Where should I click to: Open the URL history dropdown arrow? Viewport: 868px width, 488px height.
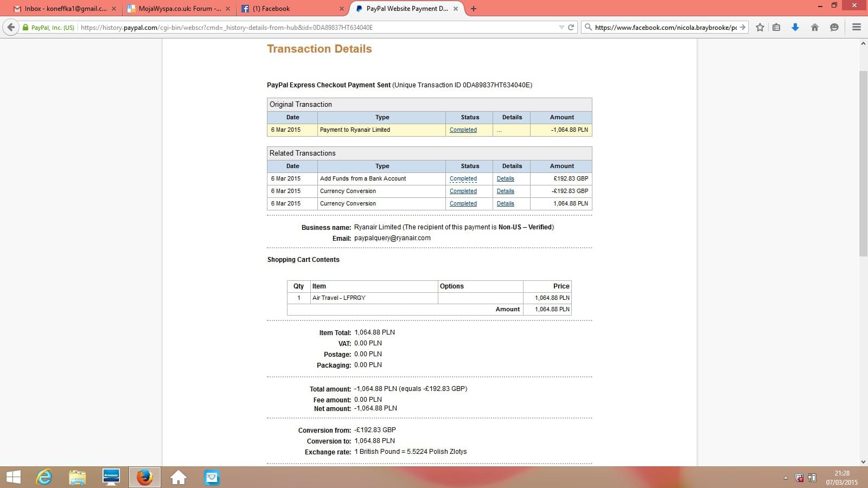[561, 27]
